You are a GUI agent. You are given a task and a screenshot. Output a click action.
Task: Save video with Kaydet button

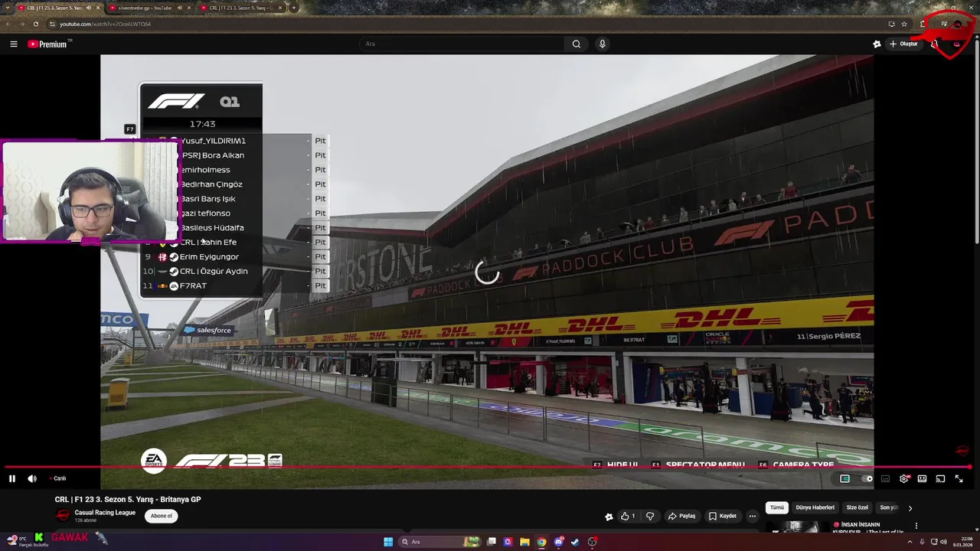[723, 516]
